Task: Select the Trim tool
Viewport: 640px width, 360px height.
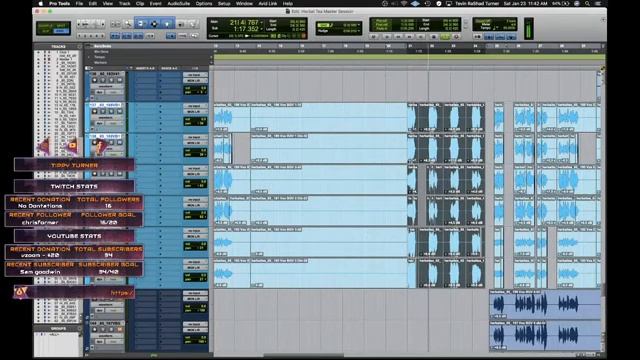Action: tap(141, 24)
